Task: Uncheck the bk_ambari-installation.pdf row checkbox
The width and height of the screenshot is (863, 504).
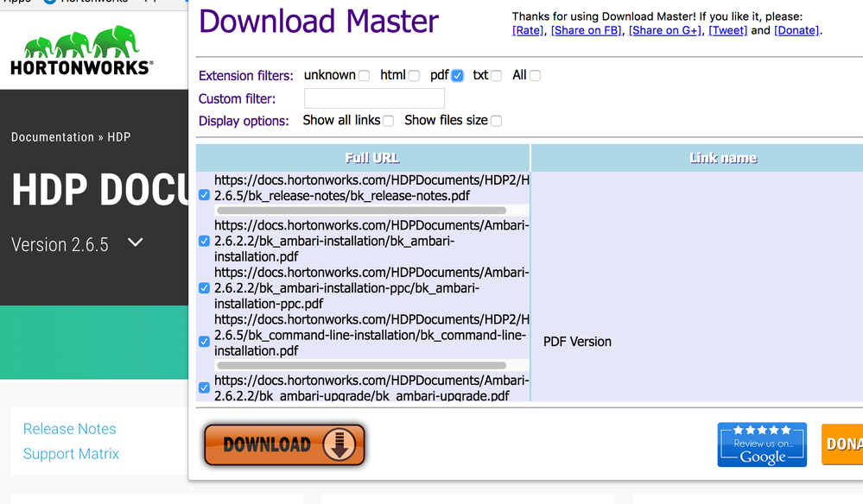Action: 204,241
